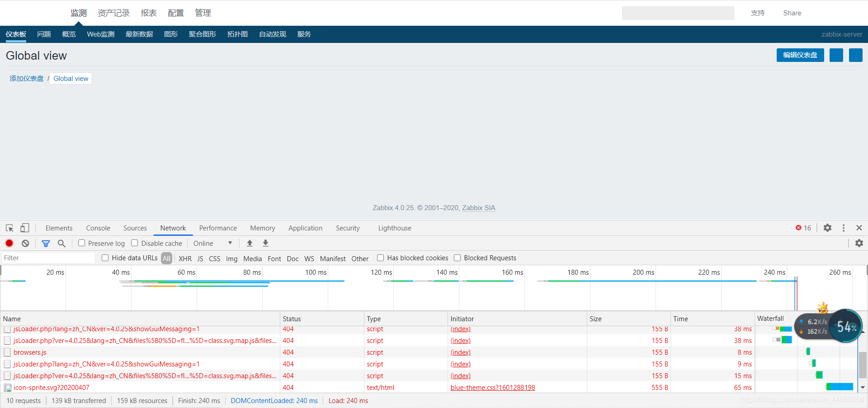This screenshot has height=408, width=868.
Task: Sort requests by Time column
Action: [712, 319]
